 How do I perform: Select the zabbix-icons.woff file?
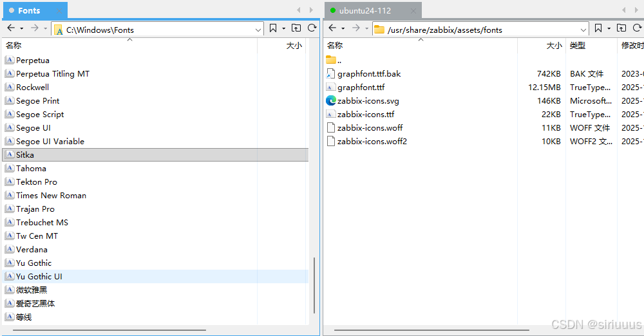coord(370,128)
